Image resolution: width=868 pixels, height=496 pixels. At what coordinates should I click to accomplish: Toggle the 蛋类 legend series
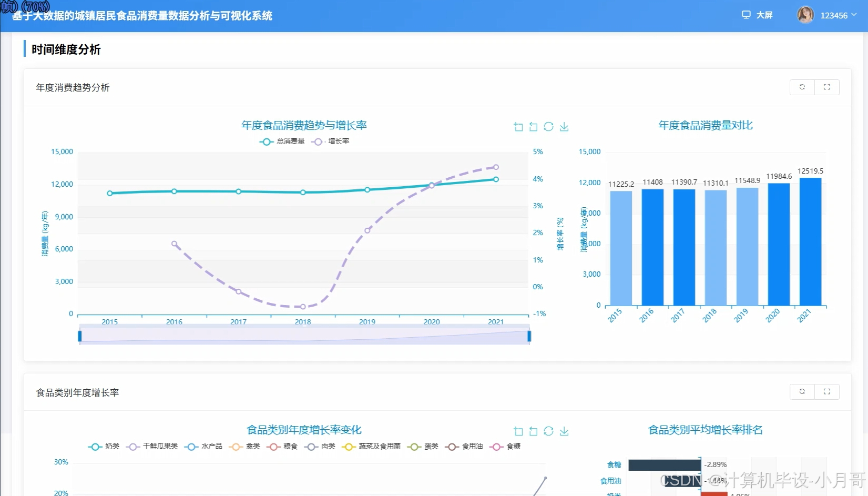pyautogui.click(x=423, y=447)
